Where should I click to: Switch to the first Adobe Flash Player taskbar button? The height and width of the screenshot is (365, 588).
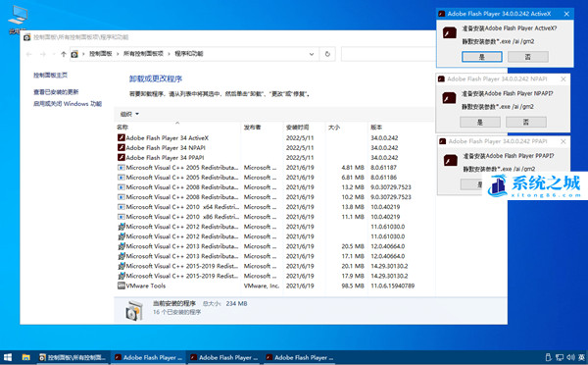pos(149,357)
